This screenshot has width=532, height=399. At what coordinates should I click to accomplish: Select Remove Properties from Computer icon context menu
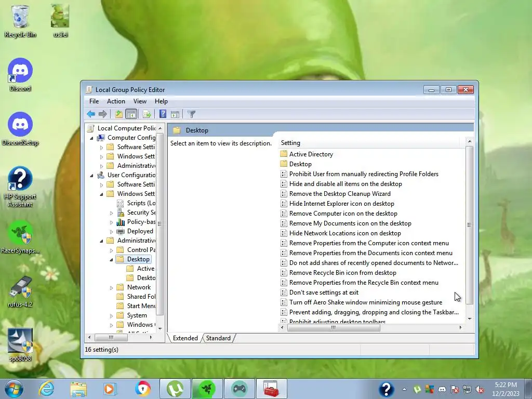click(369, 243)
